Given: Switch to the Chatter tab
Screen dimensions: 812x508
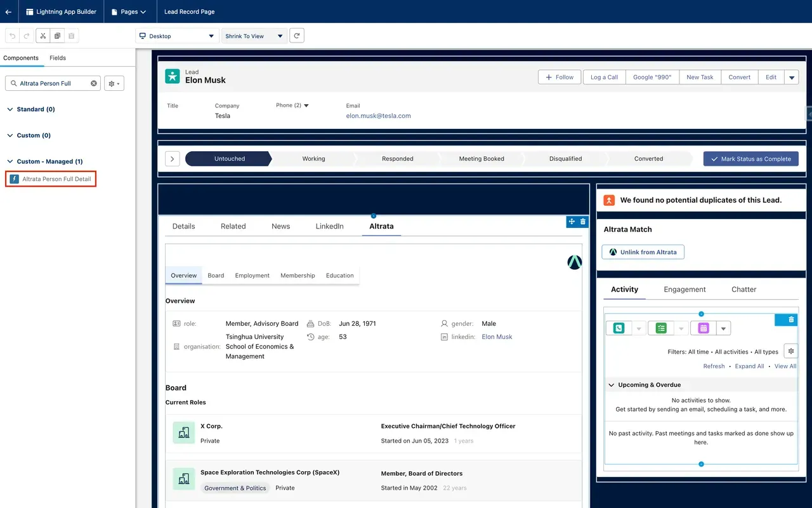Looking at the screenshot, I should [744, 290].
